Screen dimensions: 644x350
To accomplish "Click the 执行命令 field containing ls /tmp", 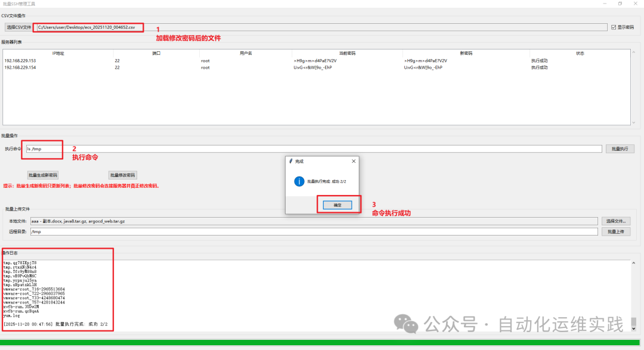I will 314,148.
